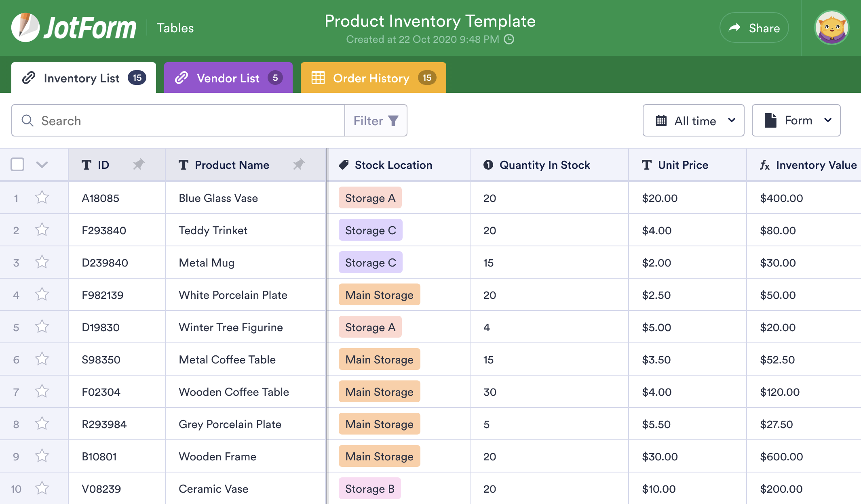This screenshot has width=861, height=504.
Task: Click the Storage B color tag
Action: (x=369, y=489)
